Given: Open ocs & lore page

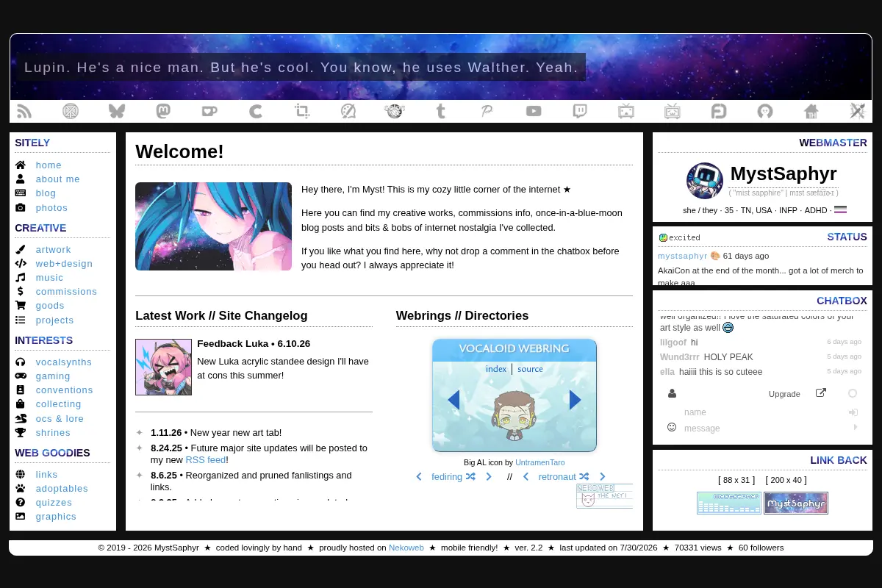Looking at the screenshot, I should tap(60, 419).
